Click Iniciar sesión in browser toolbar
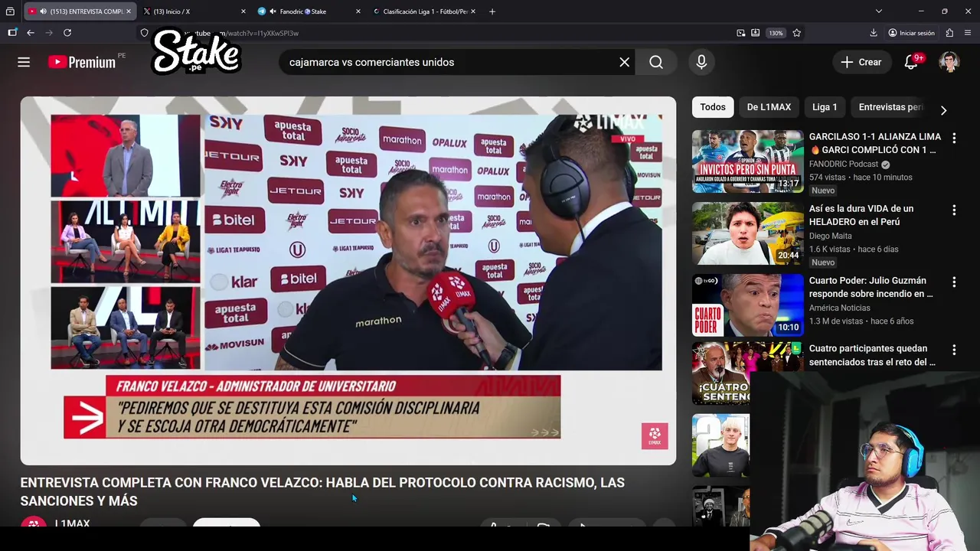980x551 pixels. pos(911,33)
